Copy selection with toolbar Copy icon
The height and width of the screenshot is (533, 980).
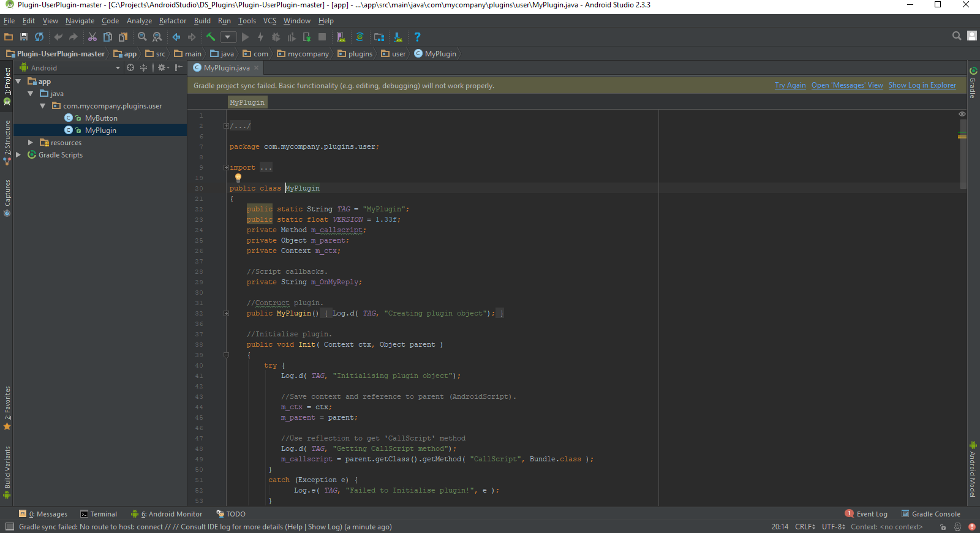[108, 37]
